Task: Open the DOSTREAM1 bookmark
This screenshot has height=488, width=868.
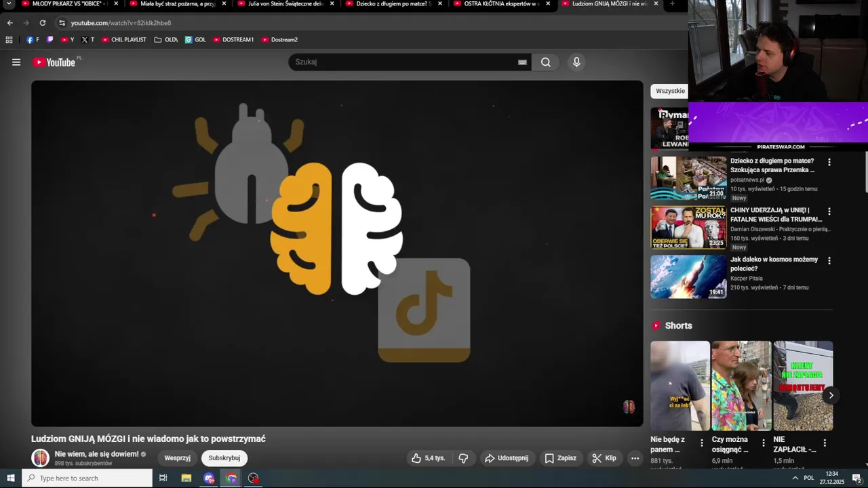Action: coord(233,40)
